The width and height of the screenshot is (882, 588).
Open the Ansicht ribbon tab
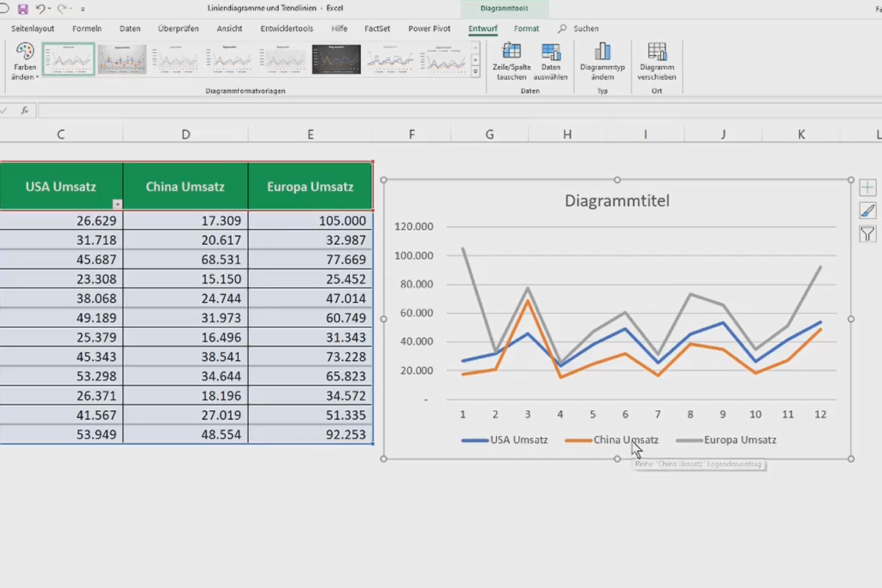[x=229, y=29]
